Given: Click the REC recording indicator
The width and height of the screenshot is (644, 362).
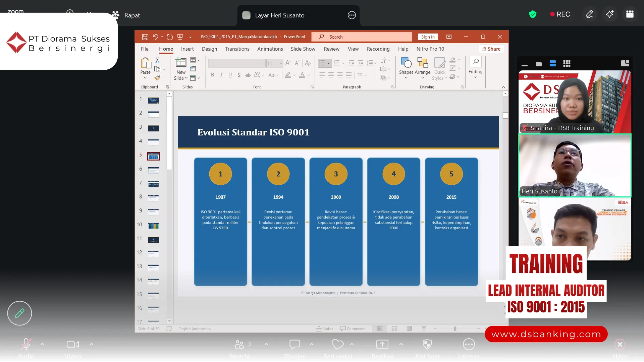Looking at the screenshot, I should pos(560,14).
